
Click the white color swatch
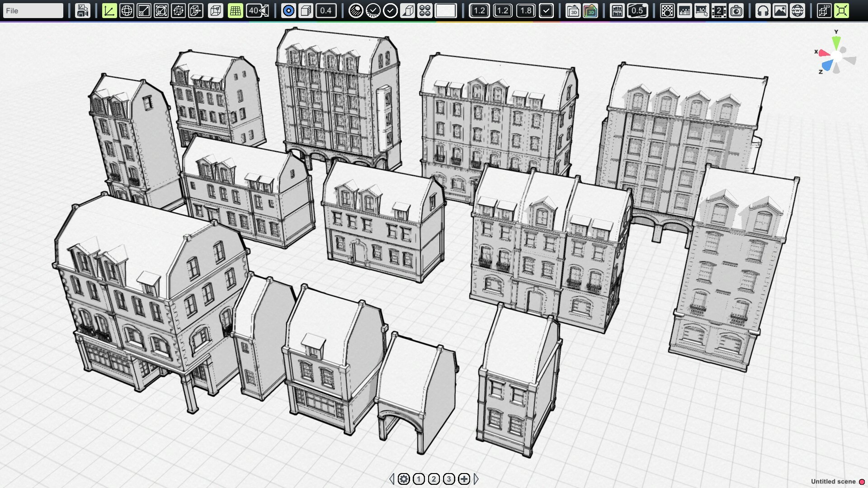point(445,10)
